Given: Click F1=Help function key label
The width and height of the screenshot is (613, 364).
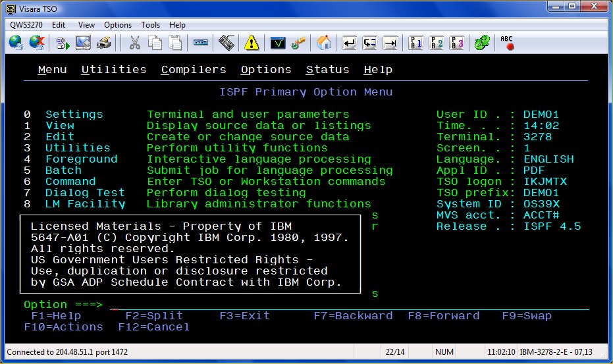Looking at the screenshot, I should point(56,316).
